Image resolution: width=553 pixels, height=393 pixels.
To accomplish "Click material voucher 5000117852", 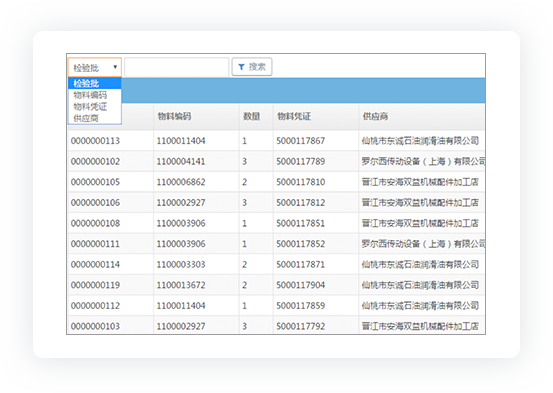I will (300, 244).
